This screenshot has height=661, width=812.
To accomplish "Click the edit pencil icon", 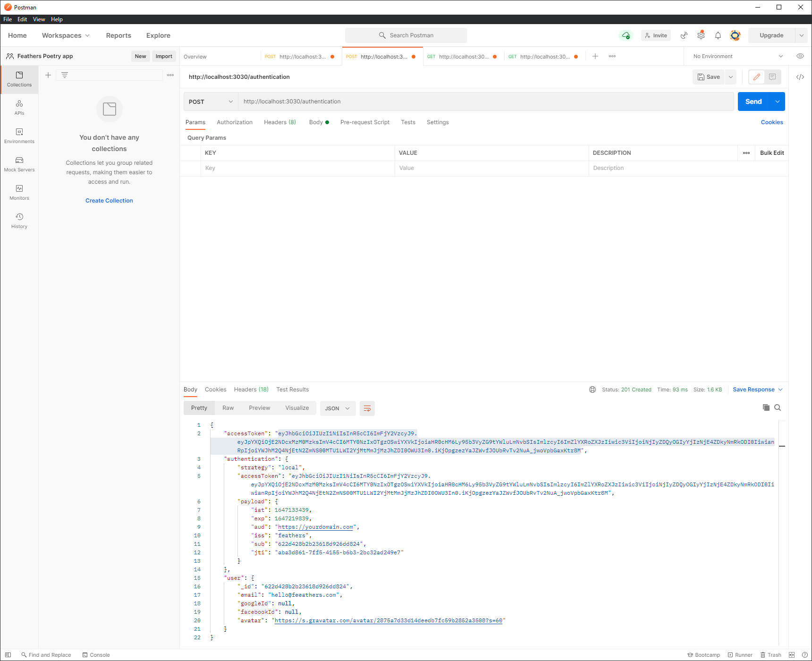I will (x=757, y=77).
